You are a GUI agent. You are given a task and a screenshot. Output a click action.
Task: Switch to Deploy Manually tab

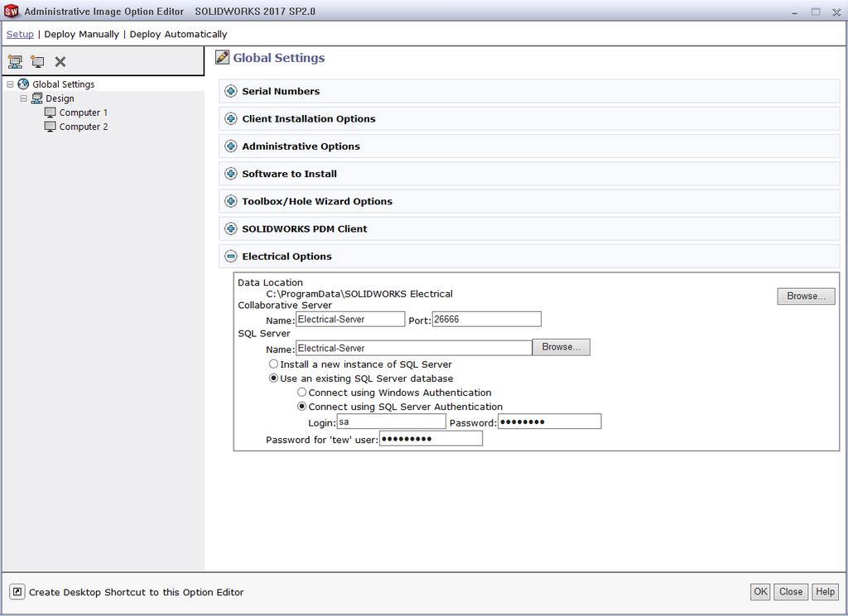(82, 34)
